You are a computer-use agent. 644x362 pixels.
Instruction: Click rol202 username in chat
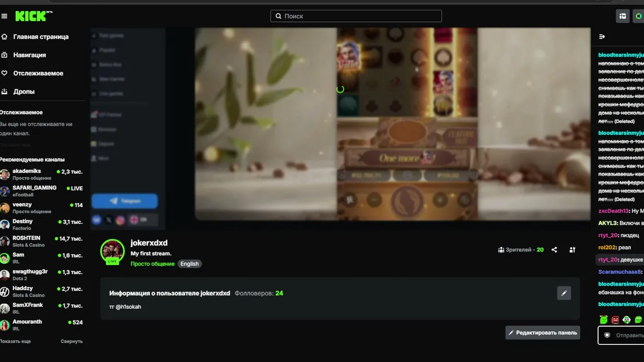607,247
